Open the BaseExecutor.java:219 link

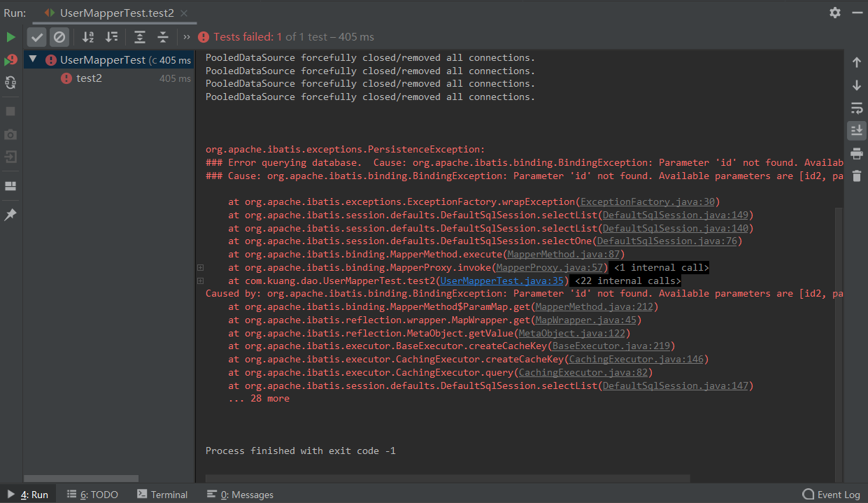tap(611, 346)
